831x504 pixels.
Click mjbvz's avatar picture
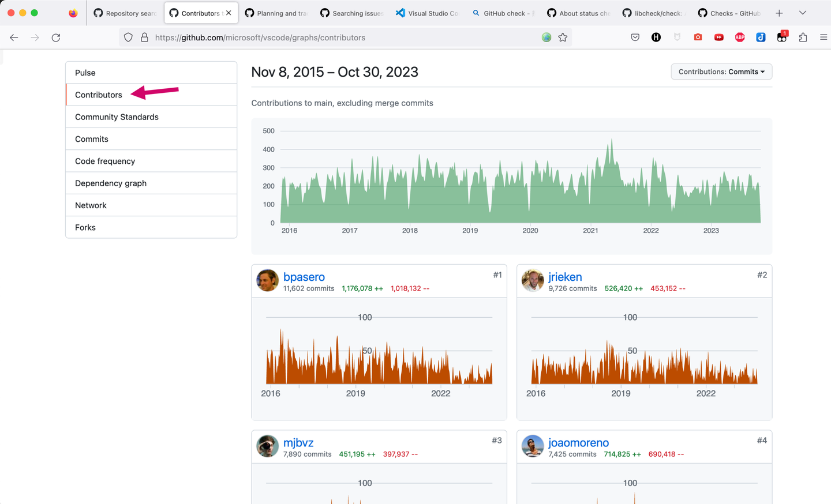point(267,446)
